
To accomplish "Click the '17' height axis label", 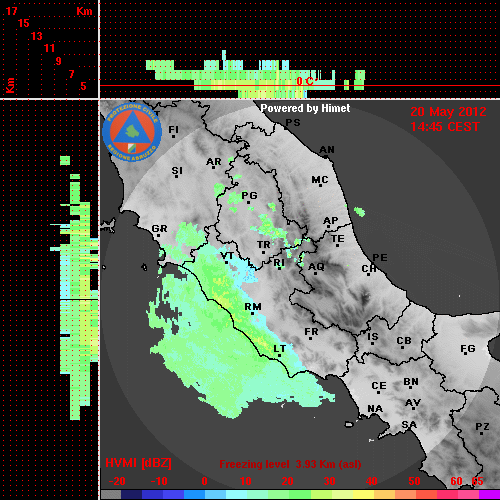I will (x=11, y=11).
